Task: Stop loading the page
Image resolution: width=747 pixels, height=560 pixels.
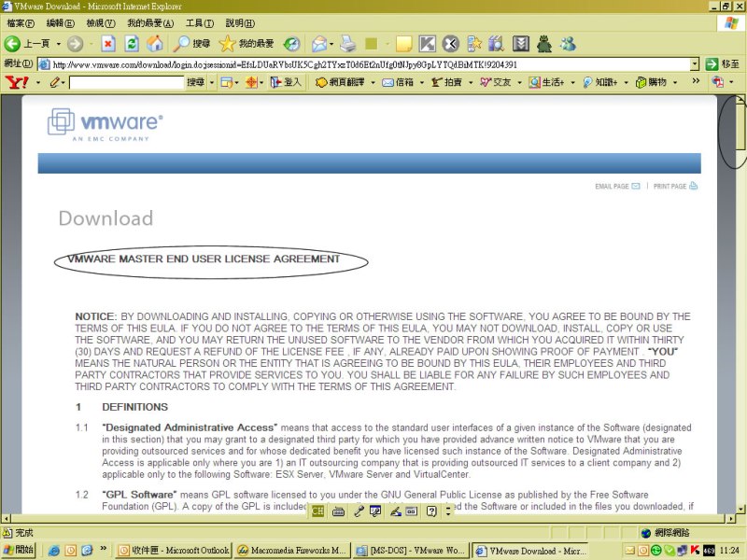Action: (x=108, y=44)
